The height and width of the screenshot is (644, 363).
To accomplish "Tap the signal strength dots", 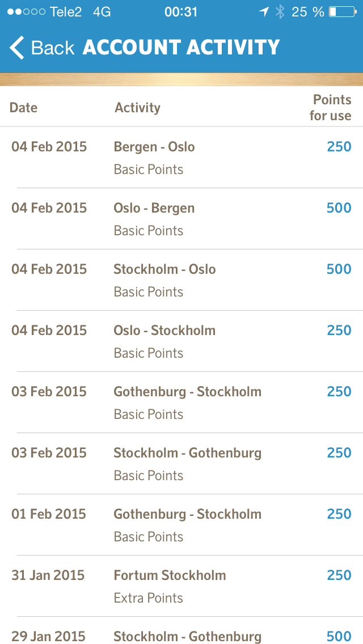I will (x=26, y=12).
